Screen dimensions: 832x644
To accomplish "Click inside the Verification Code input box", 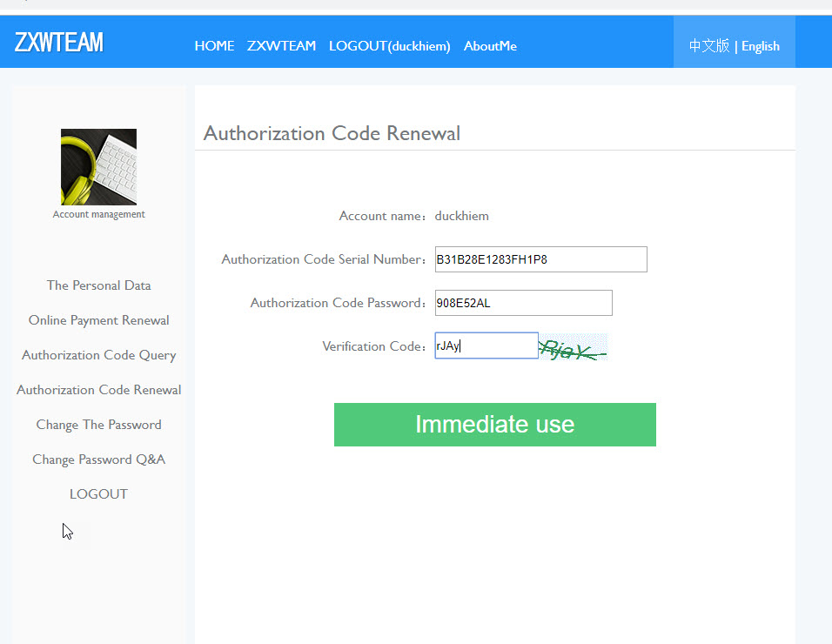I will tap(486, 345).
